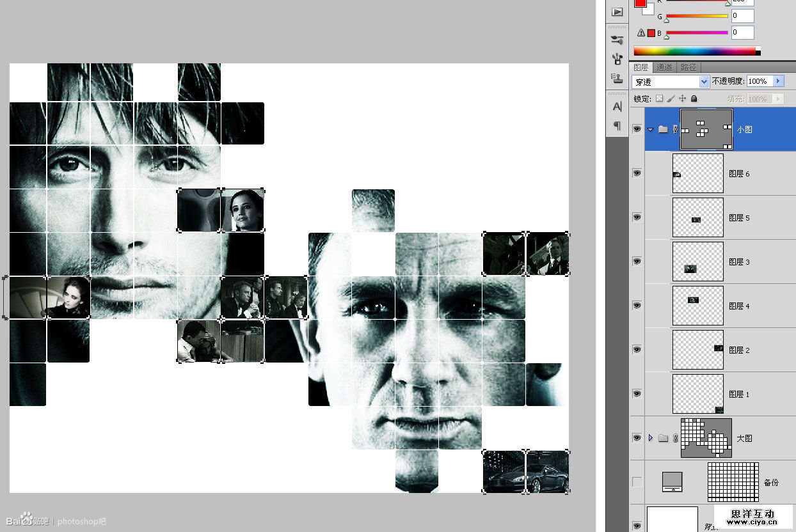796x532 pixels.
Task: Open the Actions panel play icon
Action: 617,12
